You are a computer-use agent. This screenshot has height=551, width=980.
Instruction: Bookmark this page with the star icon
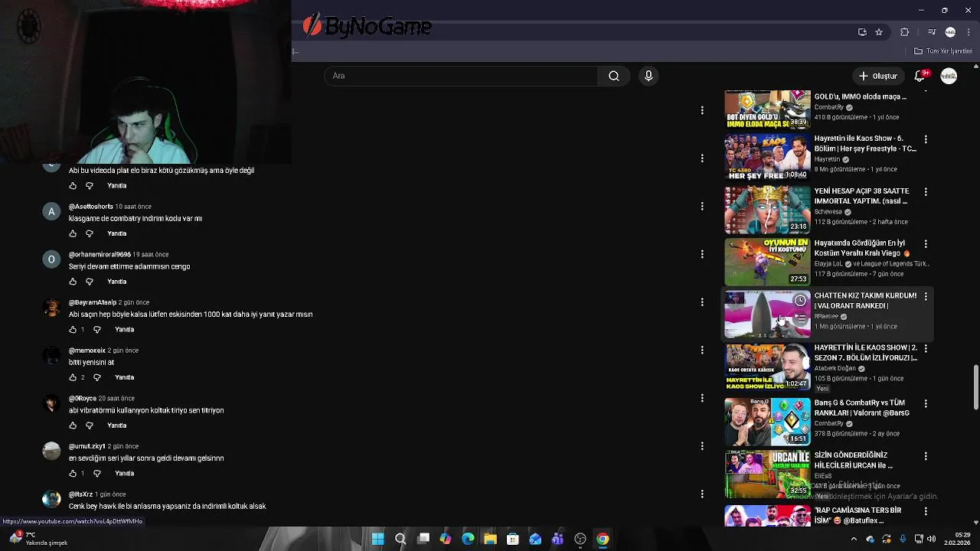(x=879, y=32)
